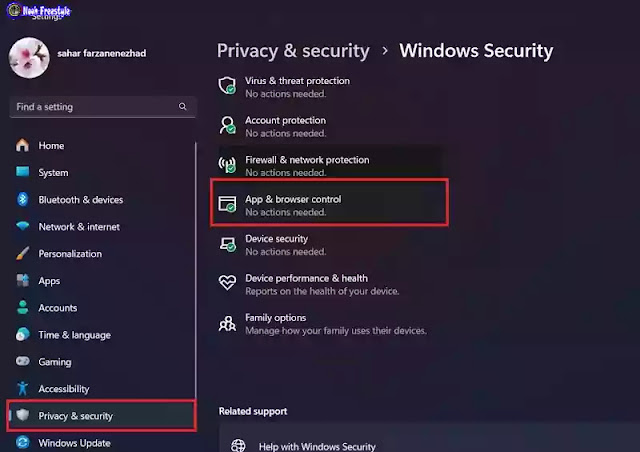Open Home in settings sidebar
This screenshot has width=640, height=452.
click(101, 145)
